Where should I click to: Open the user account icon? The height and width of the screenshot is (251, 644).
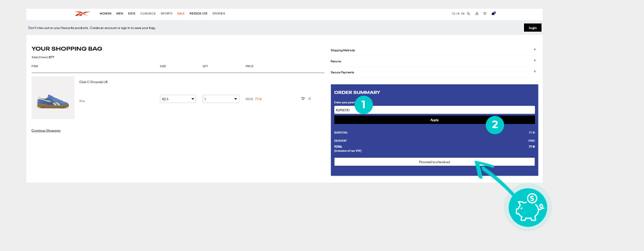click(477, 13)
